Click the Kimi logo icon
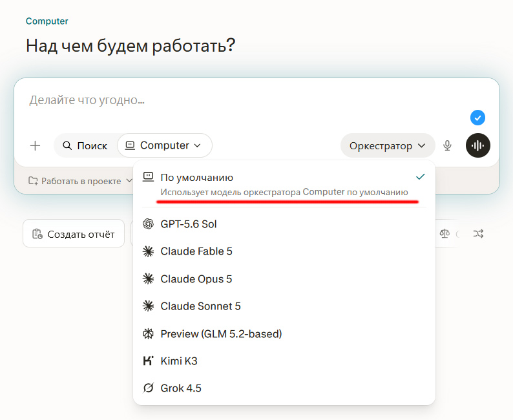The height and width of the screenshot is (420, 513). (x=148, y=361)
